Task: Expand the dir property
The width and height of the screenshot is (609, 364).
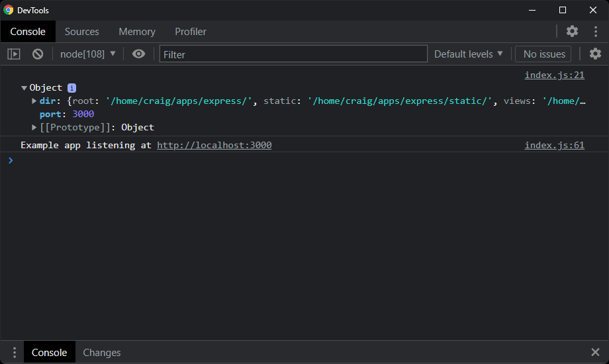Action: [x=34, y=101]
